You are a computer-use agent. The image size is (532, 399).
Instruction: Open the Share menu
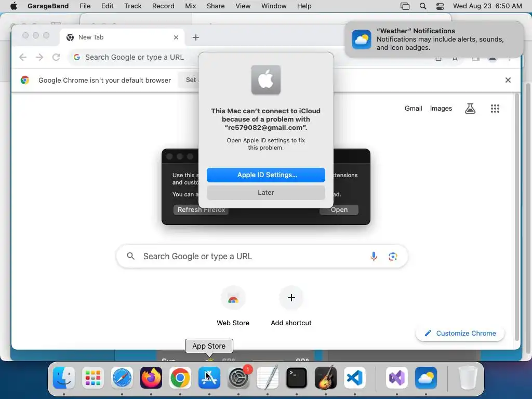(x=216, y=6)
